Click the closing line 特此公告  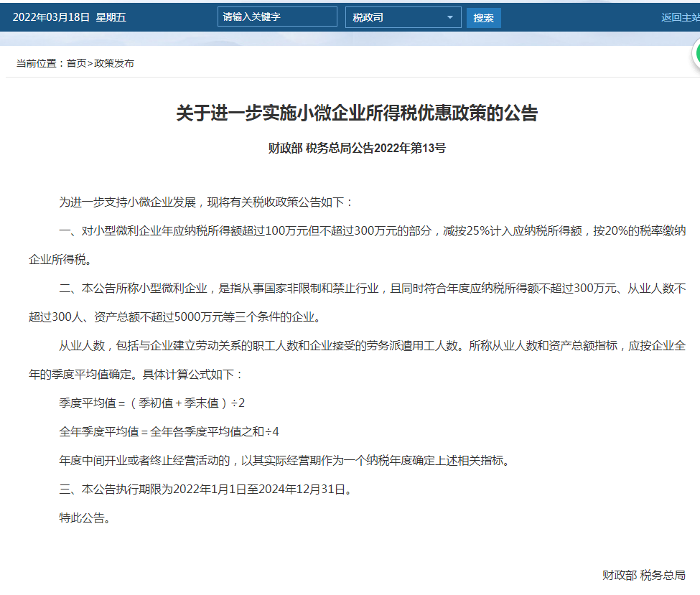tap(86, 517)
